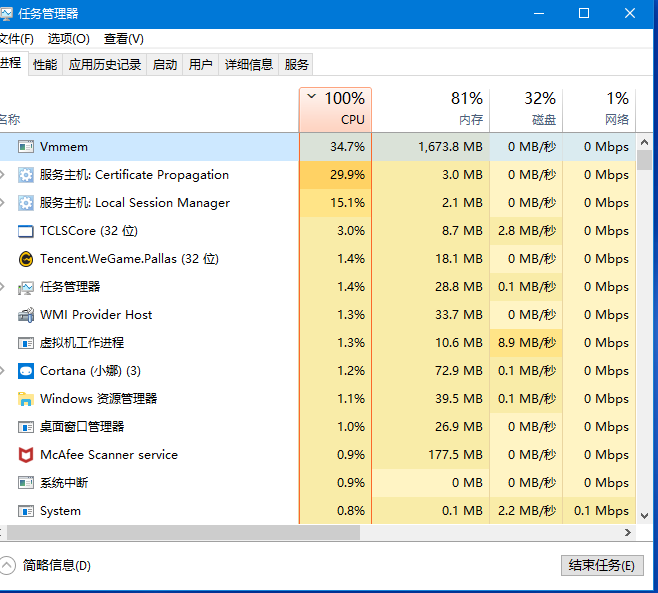Screen dimensions: 658x593
Task: Click the 简略信息(D) link
Action: click(57, 565)
